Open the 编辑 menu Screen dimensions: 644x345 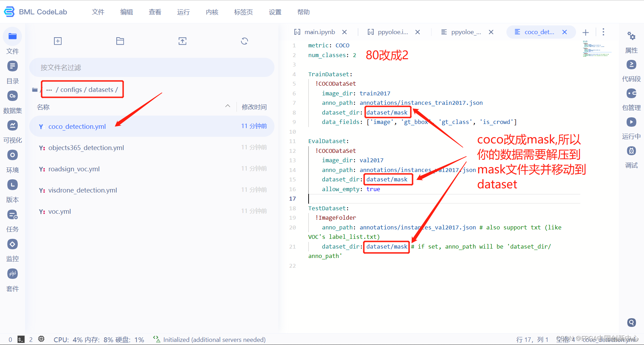pos(127,12)
